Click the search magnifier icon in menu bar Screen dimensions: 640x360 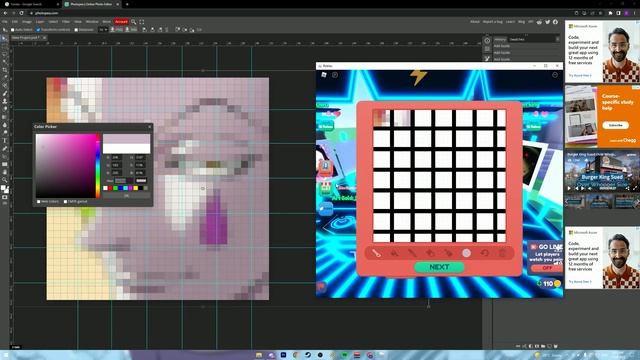[x=133, y=22]
